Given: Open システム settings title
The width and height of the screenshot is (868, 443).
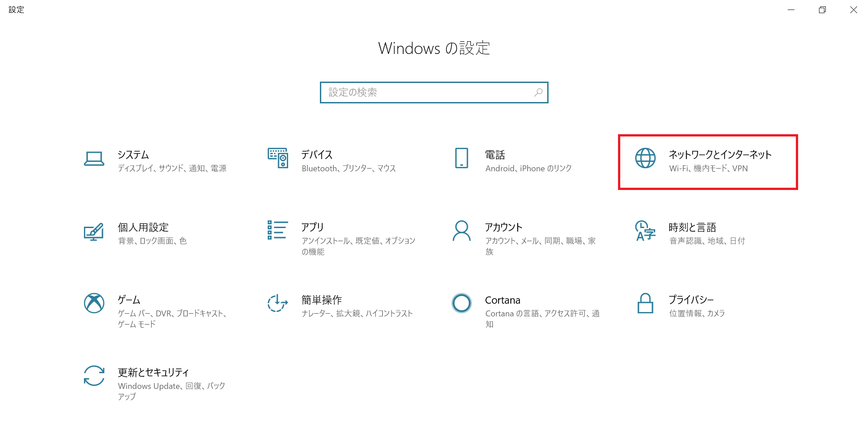Looking at the screenshot, I should point(133,155).
